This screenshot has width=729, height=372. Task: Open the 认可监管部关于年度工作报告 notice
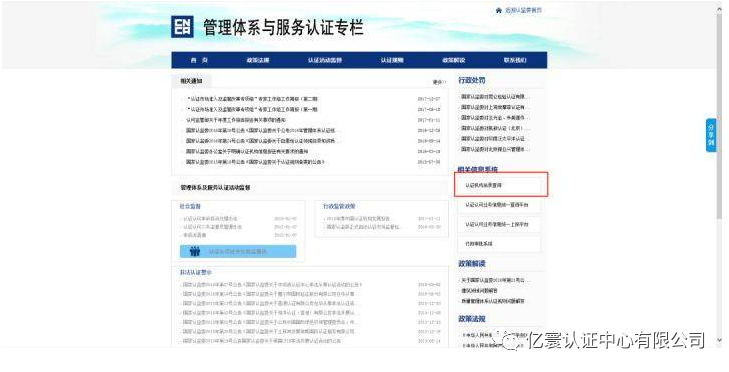point(236,120)
